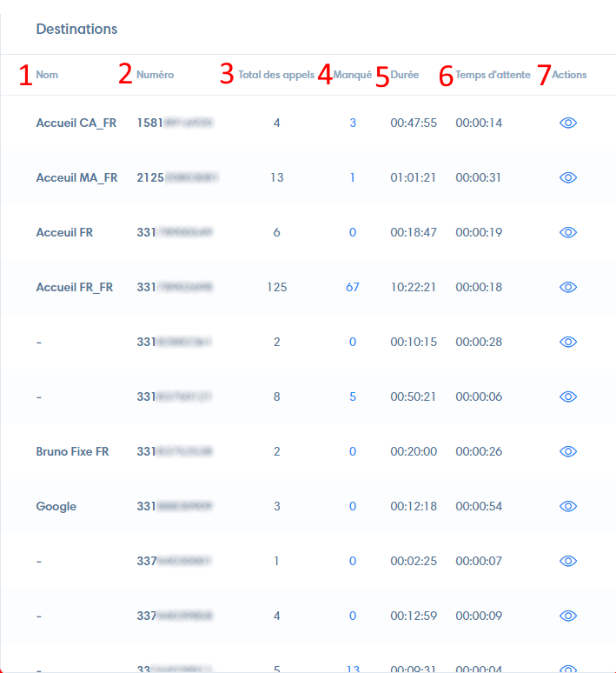The height and width of the screenshot is (673, 616).
Task: Open eye icon for Bruno Fixe FR
Action: [568, 451]
